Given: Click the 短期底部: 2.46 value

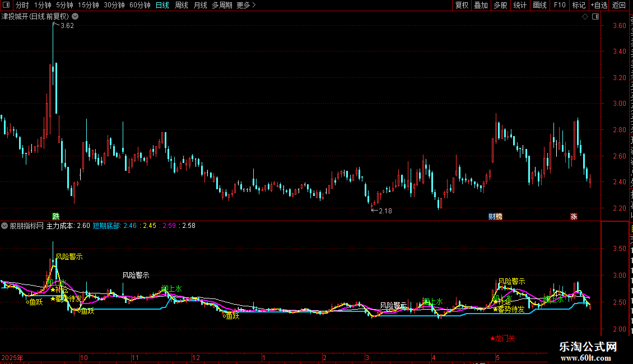Looking at the screenshot, I should (x=115, y=226).
